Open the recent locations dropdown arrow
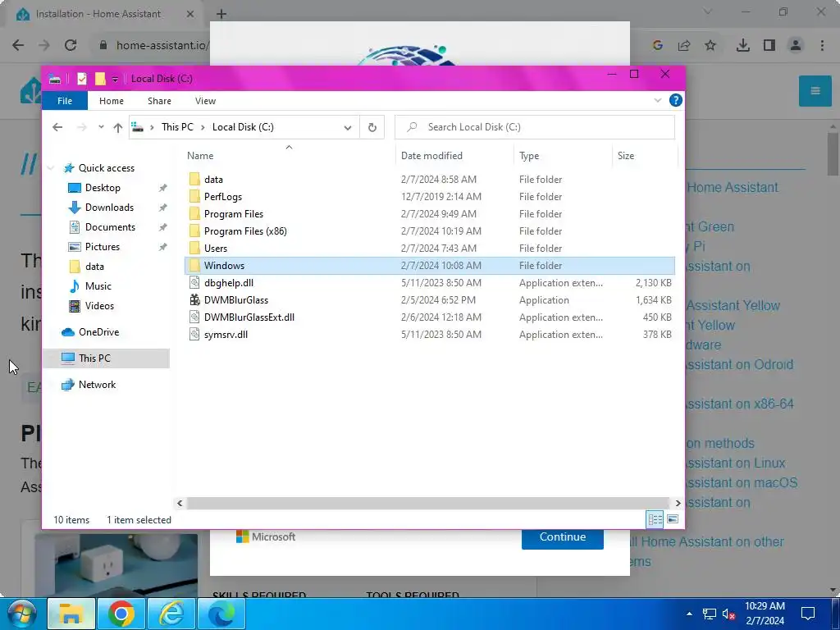Screen dimensions: 840x630 point(101,127)
